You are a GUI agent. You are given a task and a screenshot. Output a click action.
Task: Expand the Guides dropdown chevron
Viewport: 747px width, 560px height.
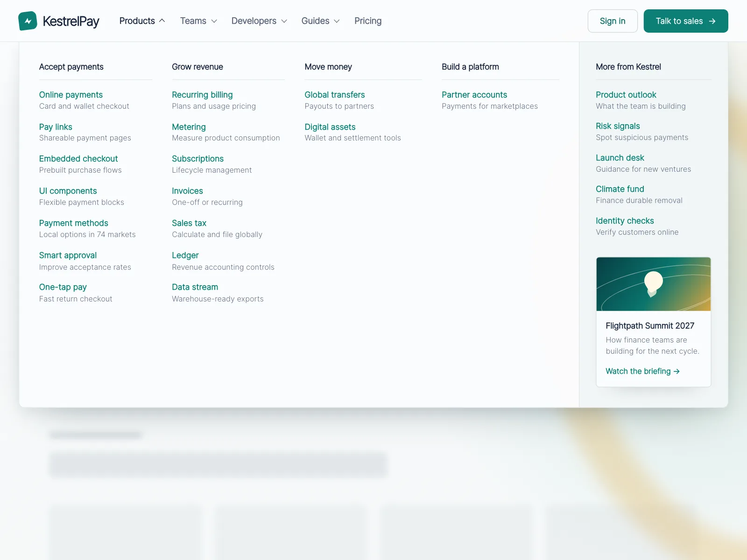click(337, 21)
